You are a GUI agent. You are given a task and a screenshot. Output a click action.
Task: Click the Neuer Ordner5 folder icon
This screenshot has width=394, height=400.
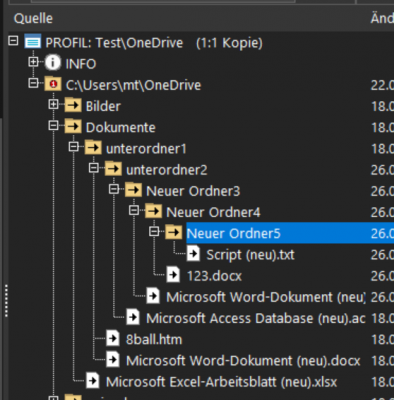pyautogui.click(x=174, y=232)
